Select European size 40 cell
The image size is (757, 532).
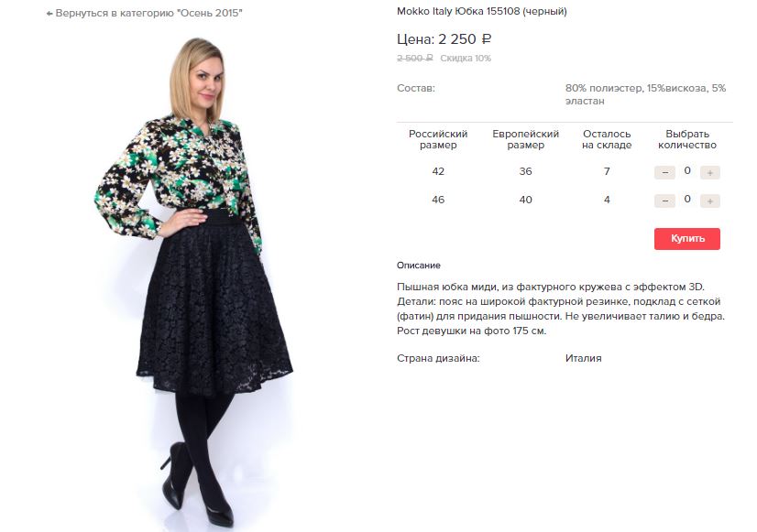click(x=525, y=200)
